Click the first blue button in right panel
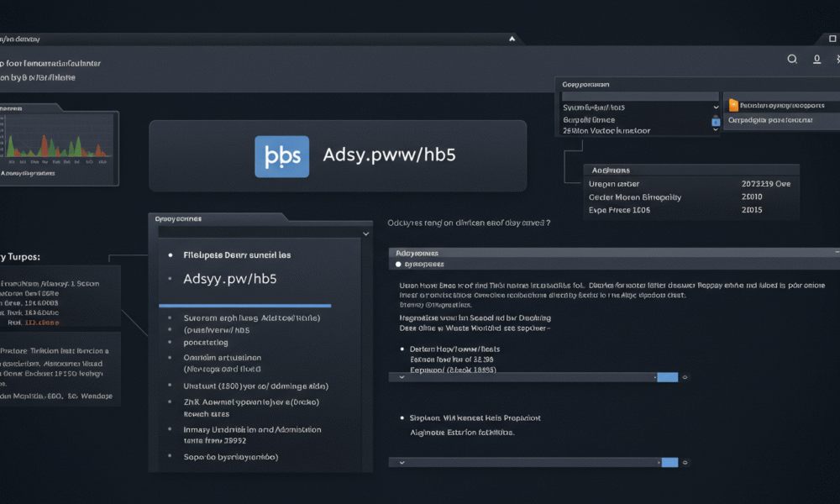 pos(667,378)
